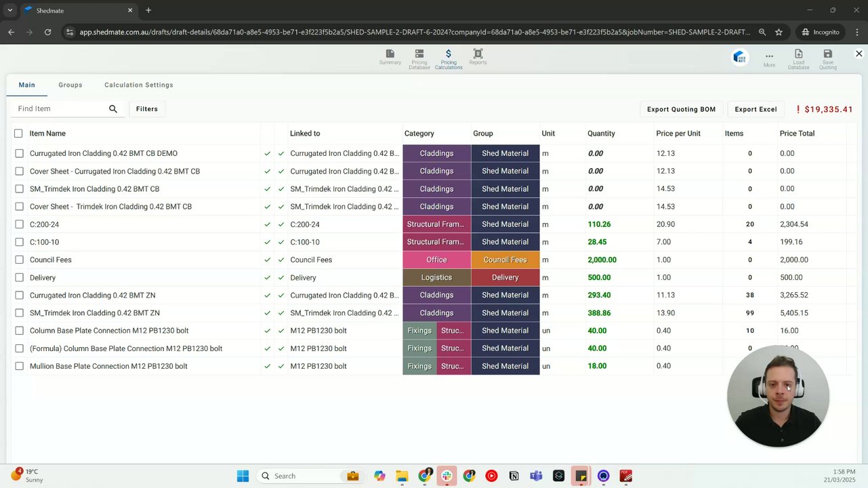Viewport: 868px width, 488px height.
Task: Open Notion from the taskbar
Action: [514, 476]
